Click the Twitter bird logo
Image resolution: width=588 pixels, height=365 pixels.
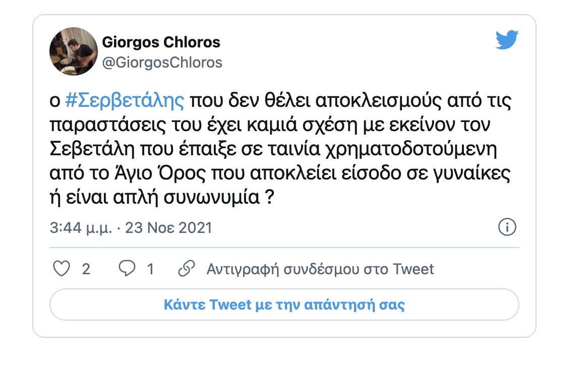pyautogui.click(x=507, y=40)
